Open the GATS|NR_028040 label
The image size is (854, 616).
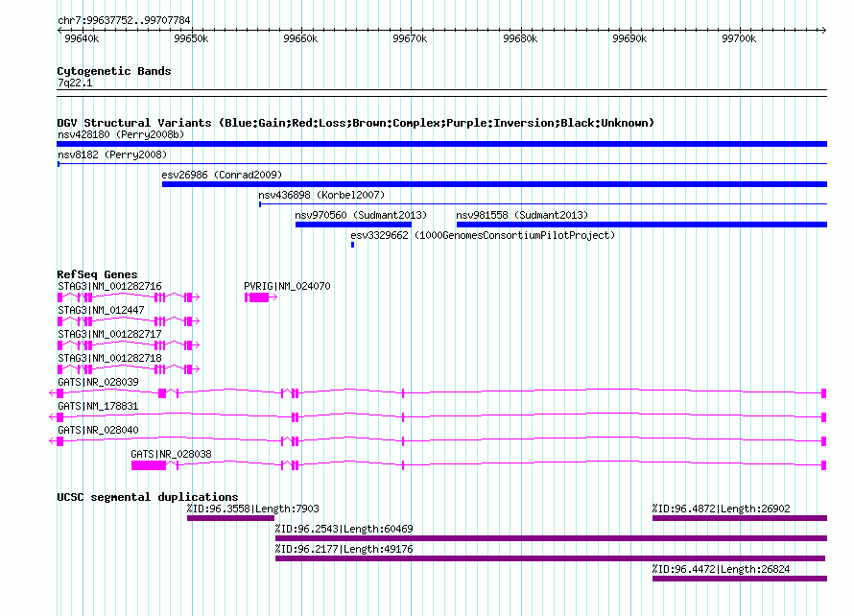[98, 430]
